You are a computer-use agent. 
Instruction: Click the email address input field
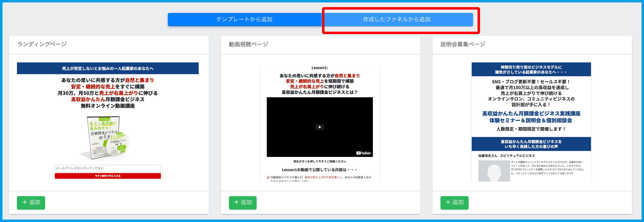click(108, 168)
